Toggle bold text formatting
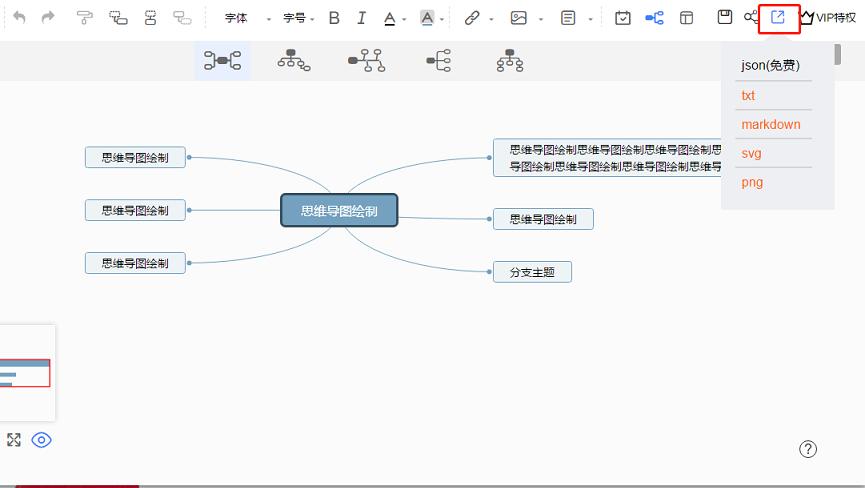 334,18
